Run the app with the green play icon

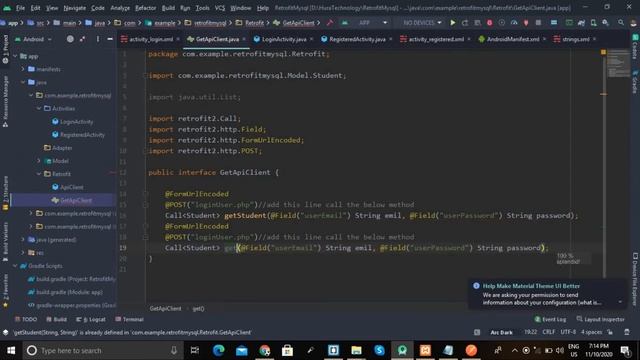click(x=453, y=23)
